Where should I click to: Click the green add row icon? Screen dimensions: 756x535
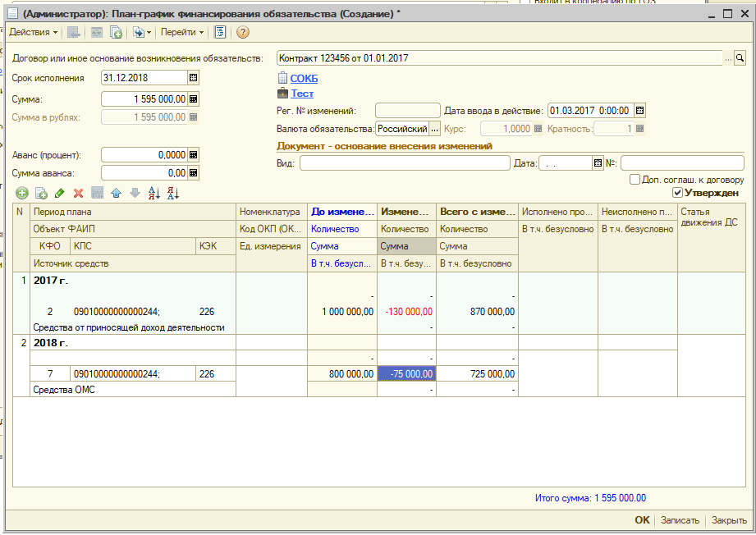pyautogui.click(x=22, y=193)
